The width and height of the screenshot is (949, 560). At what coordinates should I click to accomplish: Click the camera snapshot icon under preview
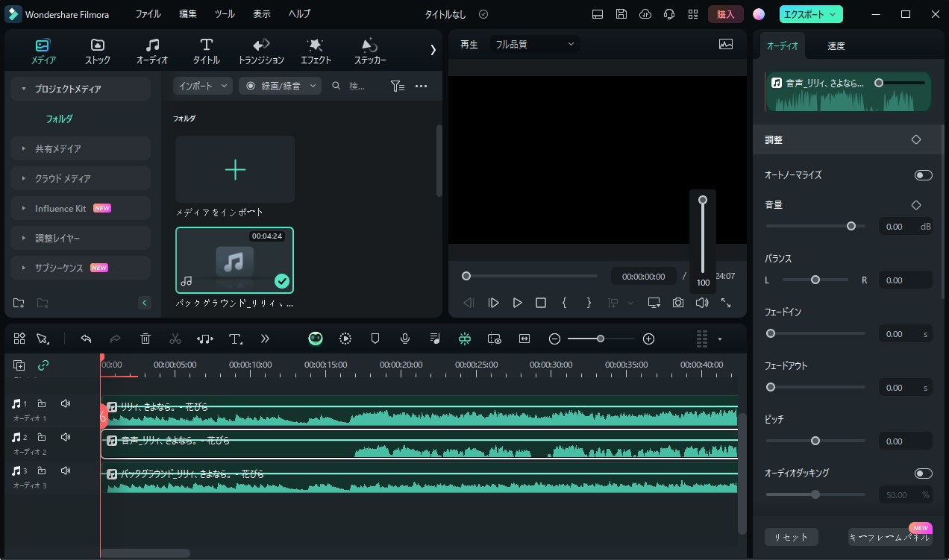(x=677, y=303)
